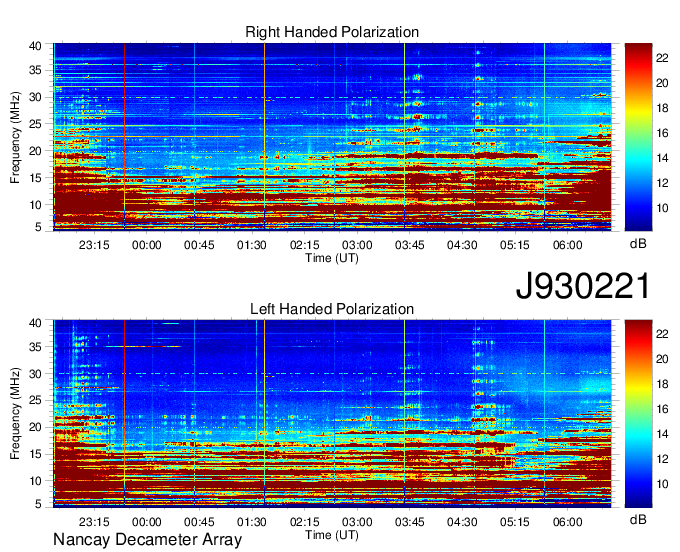Click "Time (UT)" label under Right Handed plot
680x552 pixels.
tap(332, 258)
